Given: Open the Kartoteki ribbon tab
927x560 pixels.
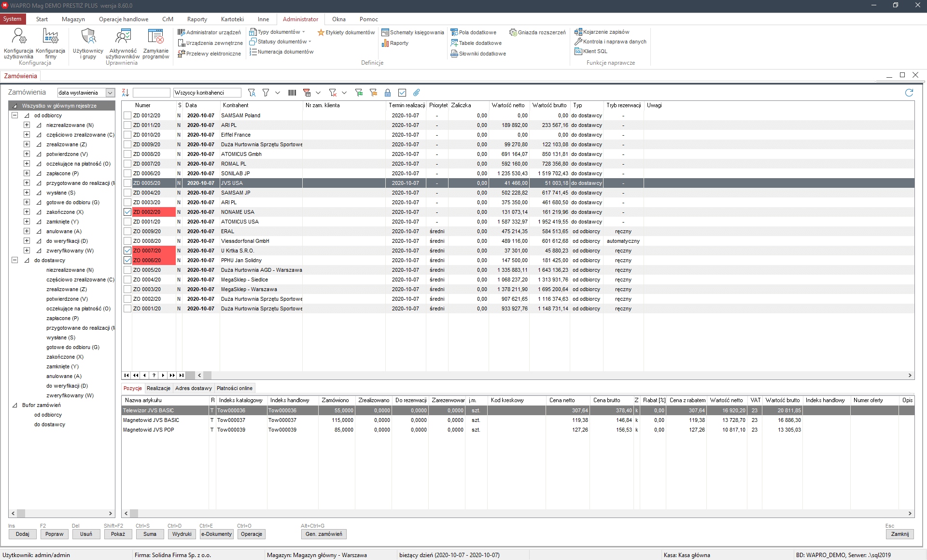Looking at the screenshot, I should pyautogui.click(x=232, y=19).
